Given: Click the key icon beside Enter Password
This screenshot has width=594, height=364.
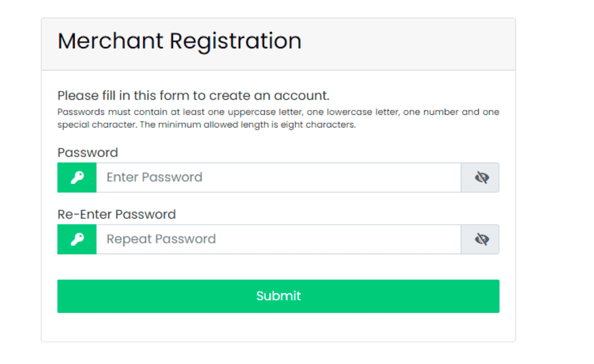Looking at the screenshot, I should coord(77,177).
